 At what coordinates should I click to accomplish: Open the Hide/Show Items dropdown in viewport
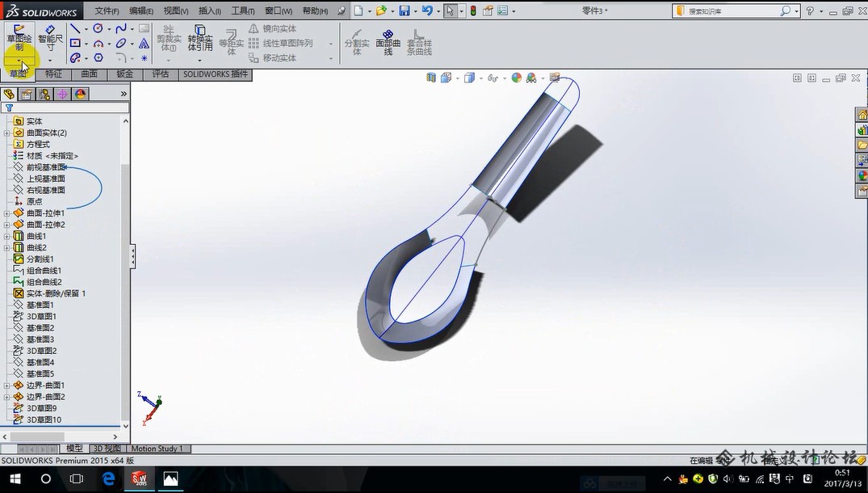tap(505, 78)
